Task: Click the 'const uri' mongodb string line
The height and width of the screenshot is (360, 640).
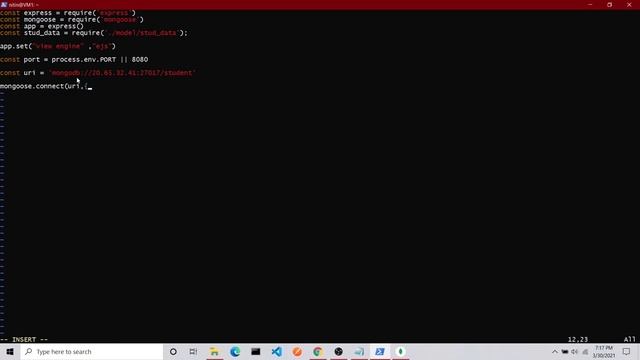Action: [98, 73]
